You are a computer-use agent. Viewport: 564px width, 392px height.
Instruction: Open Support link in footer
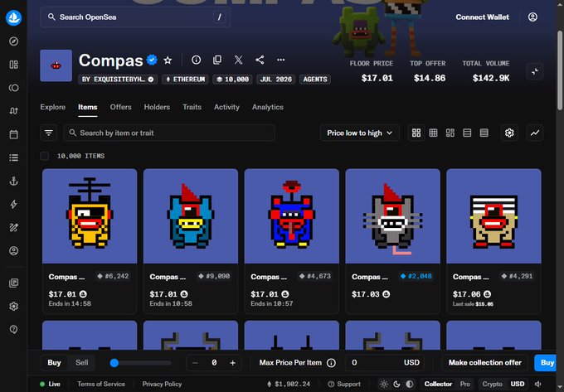[x=344, y=384]
